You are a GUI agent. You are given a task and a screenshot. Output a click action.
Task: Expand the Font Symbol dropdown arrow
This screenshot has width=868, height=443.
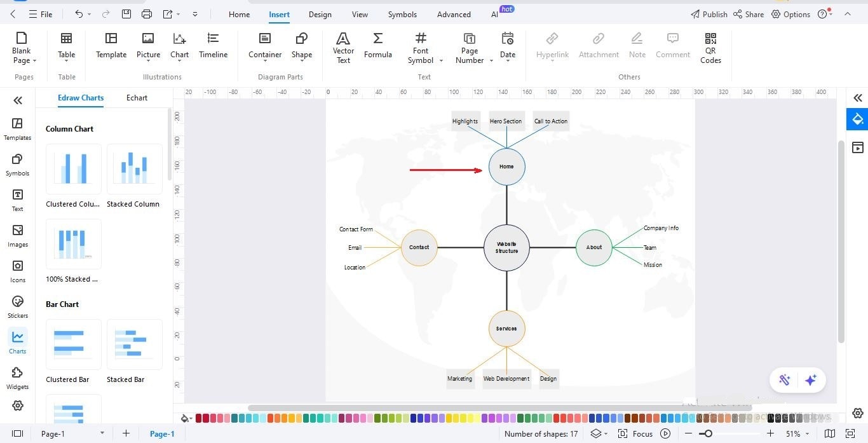pos(441,61)
